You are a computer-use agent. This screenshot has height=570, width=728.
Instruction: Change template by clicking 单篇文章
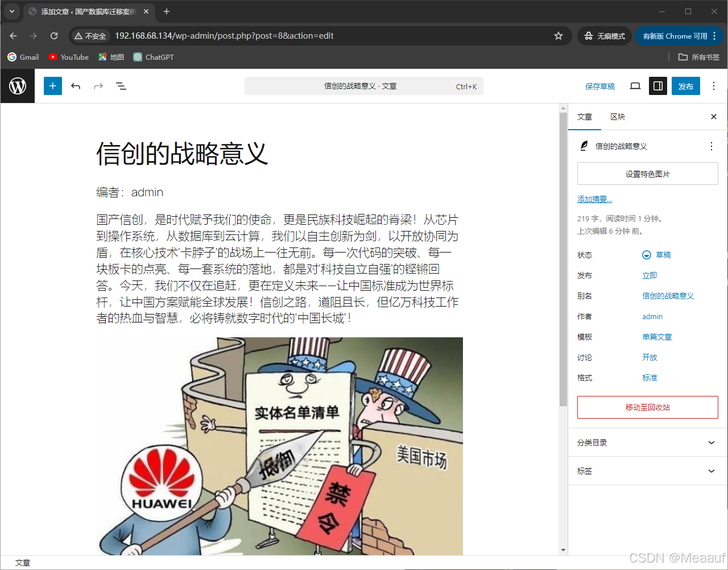[657, 337]
